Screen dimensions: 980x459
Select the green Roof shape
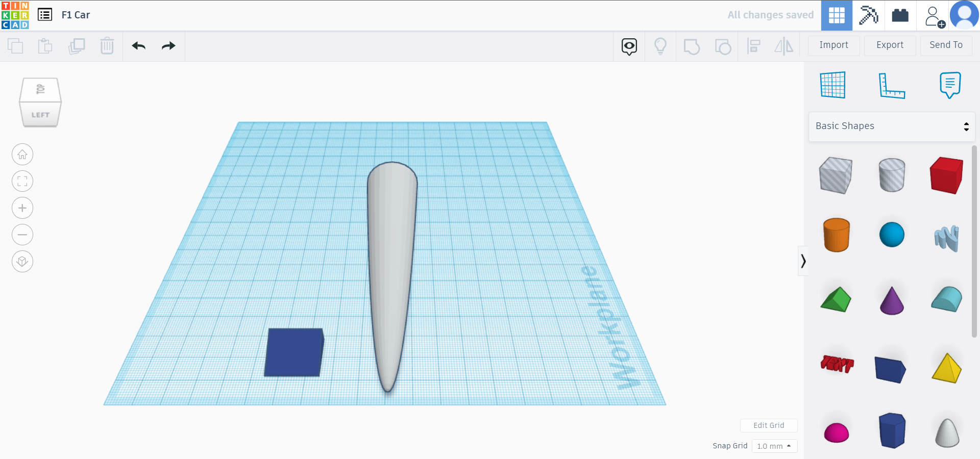pos(836,299)
